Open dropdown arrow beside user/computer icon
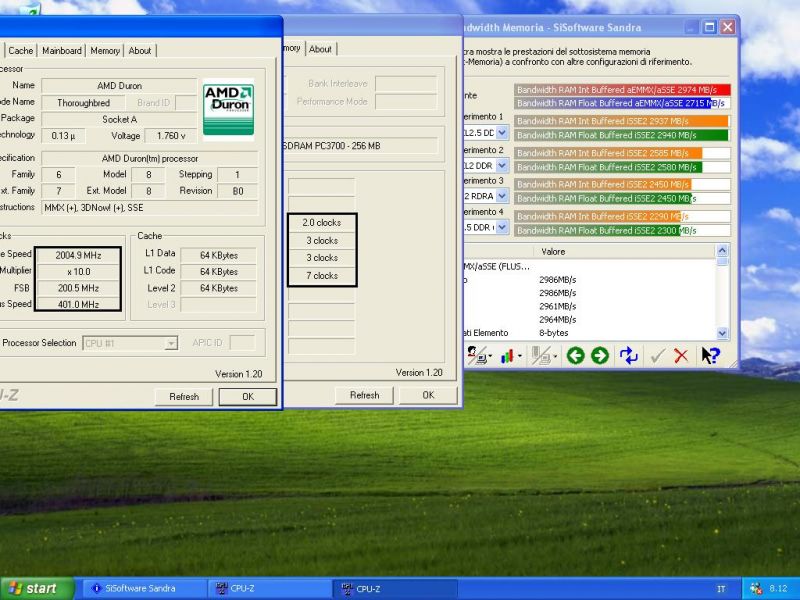Screen dimensions: 800x600 [x=490, y=356]
